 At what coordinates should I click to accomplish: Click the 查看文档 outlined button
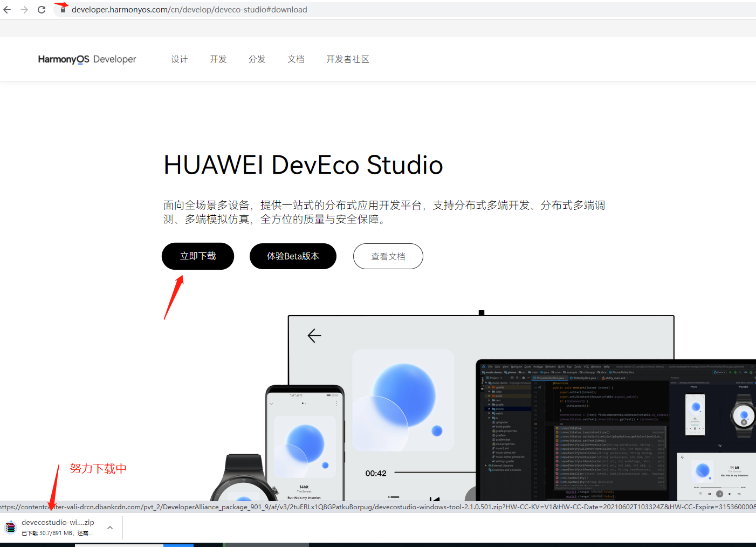[388, 256]
